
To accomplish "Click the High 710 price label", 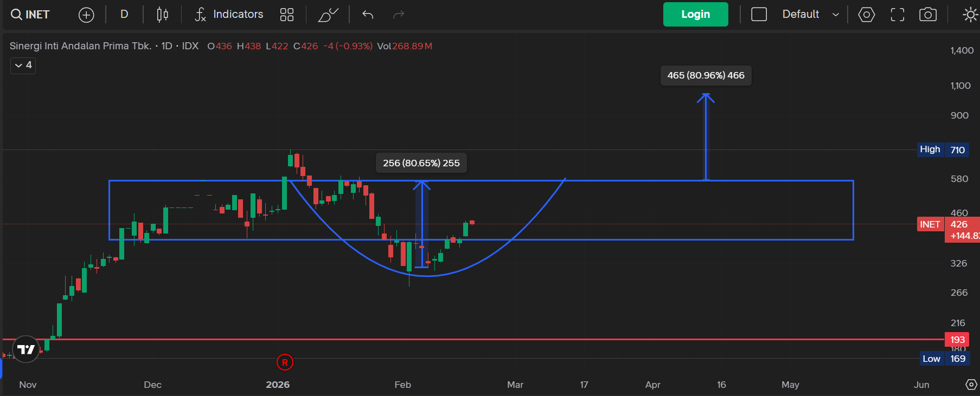I will [943, 150].
